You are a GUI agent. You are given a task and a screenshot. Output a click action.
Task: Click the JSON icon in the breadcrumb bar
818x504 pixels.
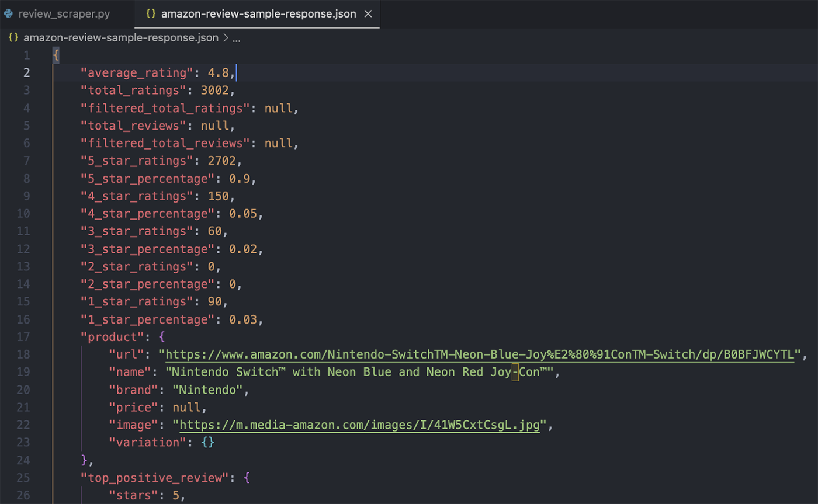13,38
